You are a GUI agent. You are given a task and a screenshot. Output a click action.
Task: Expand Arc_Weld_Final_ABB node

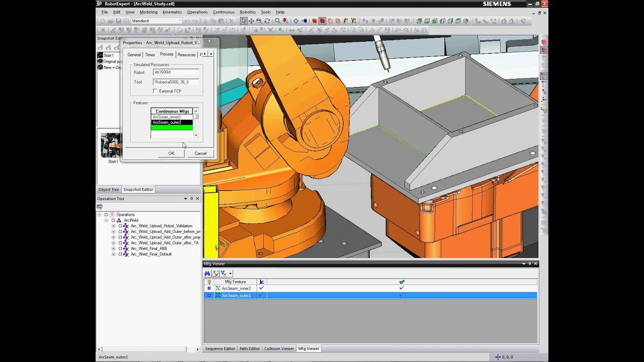click(x=113, y=248)
